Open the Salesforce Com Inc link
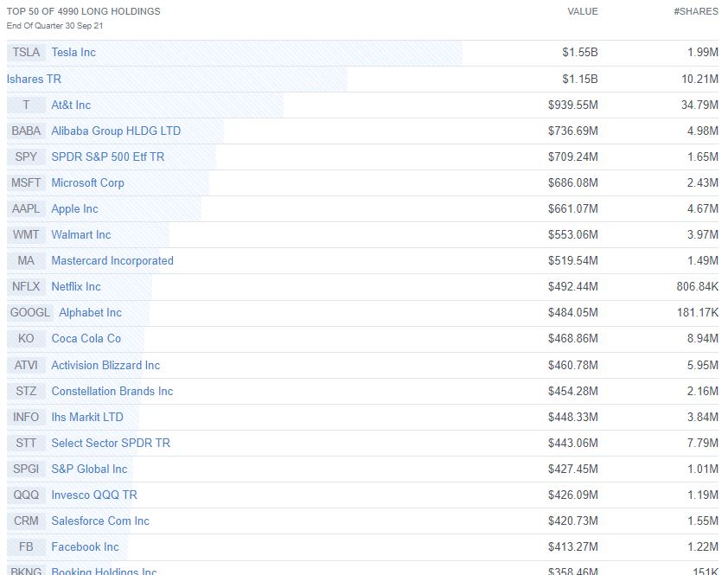This screenshot has height=575, width=728. tap(101, 521)
